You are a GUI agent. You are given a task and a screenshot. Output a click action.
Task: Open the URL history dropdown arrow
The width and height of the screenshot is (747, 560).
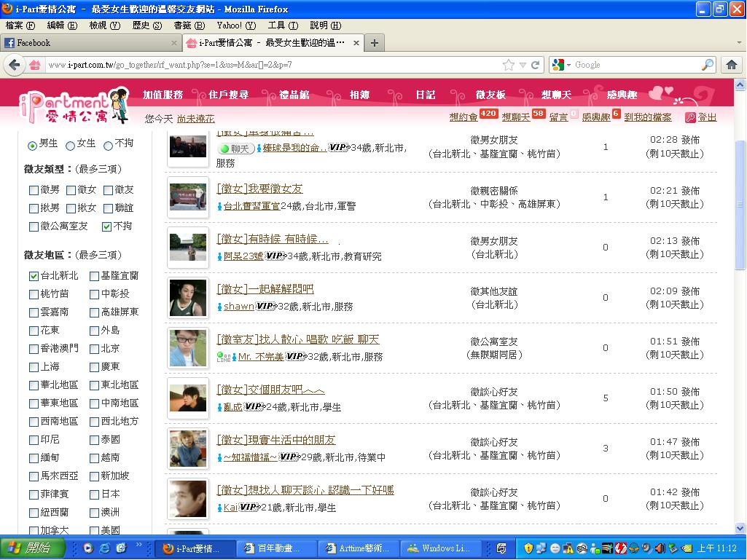[x=523, y=65]
